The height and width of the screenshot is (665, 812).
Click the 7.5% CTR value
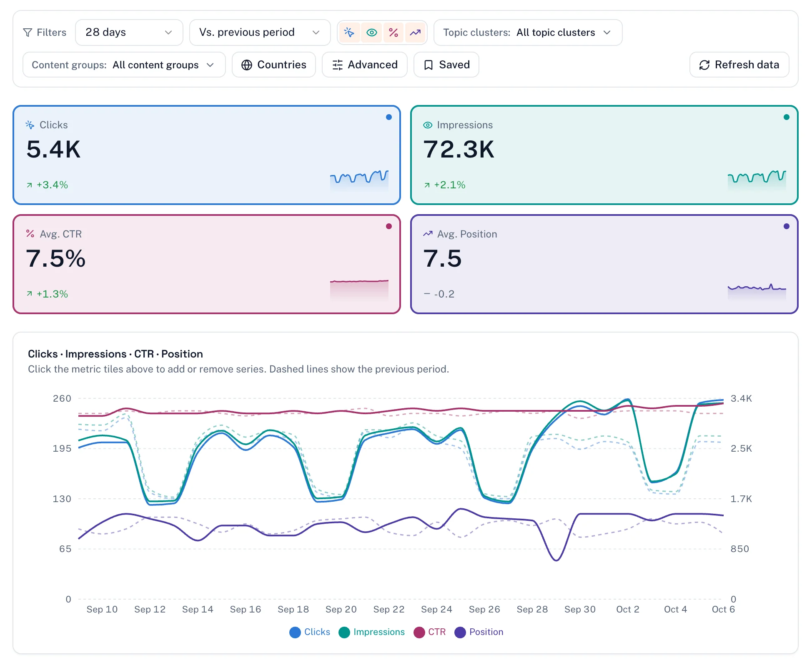point(56,258)
